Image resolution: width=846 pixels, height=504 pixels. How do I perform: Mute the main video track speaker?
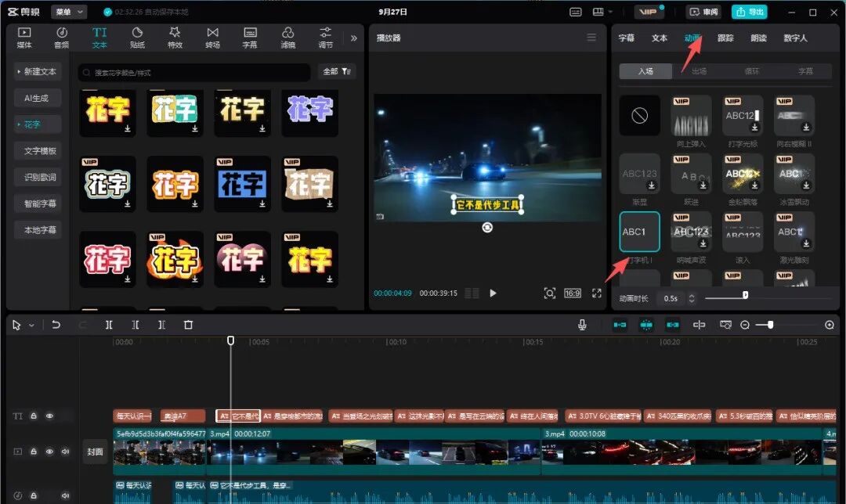point(65,452)
